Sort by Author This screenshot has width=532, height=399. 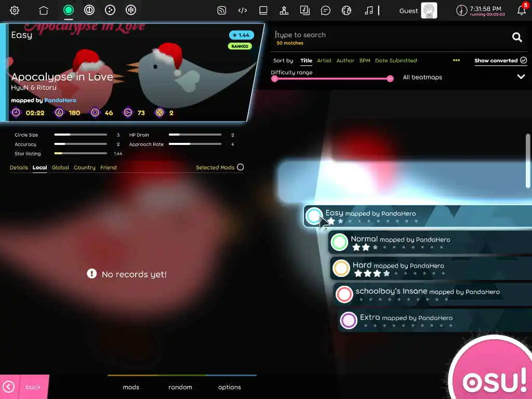tap(345, 60)
